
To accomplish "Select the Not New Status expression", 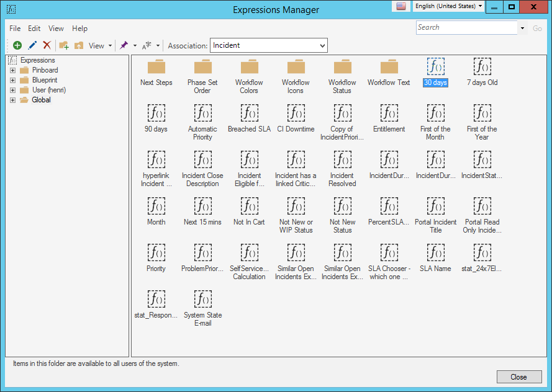I will click(342, 216).
